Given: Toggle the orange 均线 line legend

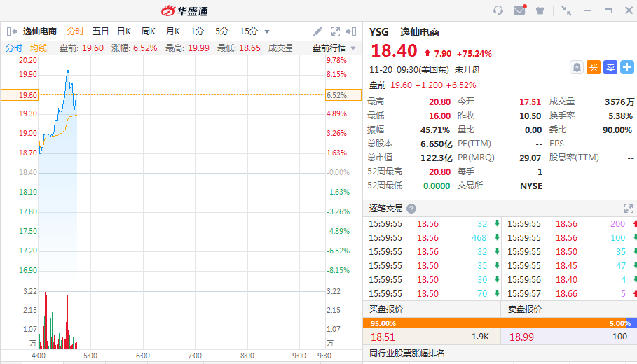Looking at the screenshot, I should (x=38, y=48).
